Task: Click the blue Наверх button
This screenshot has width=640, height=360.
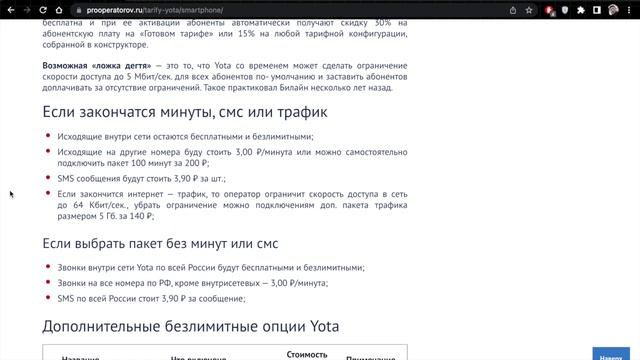Action: click(611, 354)
